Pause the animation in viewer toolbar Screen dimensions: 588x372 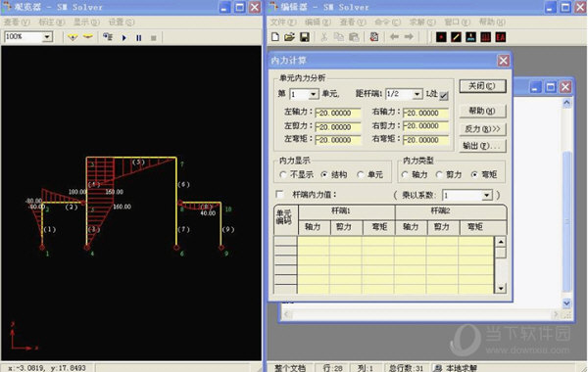(139, 37)
